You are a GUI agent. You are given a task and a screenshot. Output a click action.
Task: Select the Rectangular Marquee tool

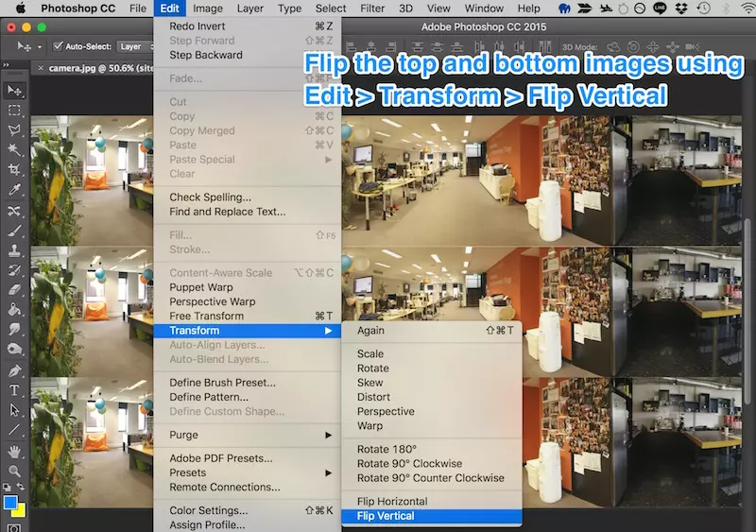[x=14, y=111]
